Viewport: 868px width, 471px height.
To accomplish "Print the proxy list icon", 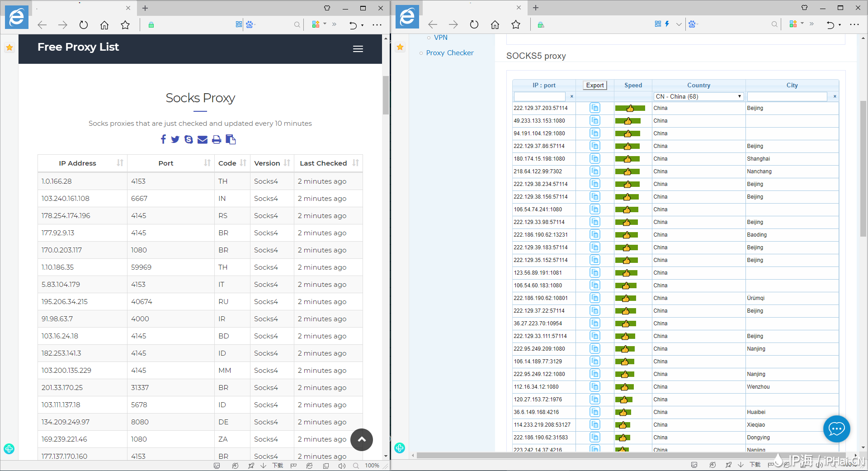I will (217, 139).
